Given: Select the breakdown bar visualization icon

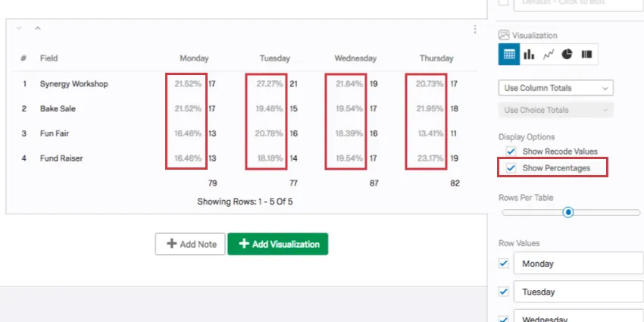Looking at the screenshot, I should point(586,55).
